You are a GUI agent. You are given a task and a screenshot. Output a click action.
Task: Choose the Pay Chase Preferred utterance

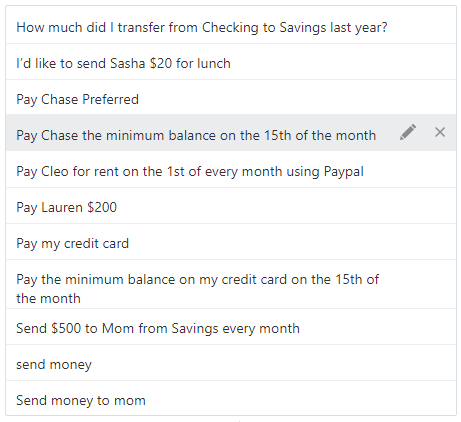coord(231,97)
